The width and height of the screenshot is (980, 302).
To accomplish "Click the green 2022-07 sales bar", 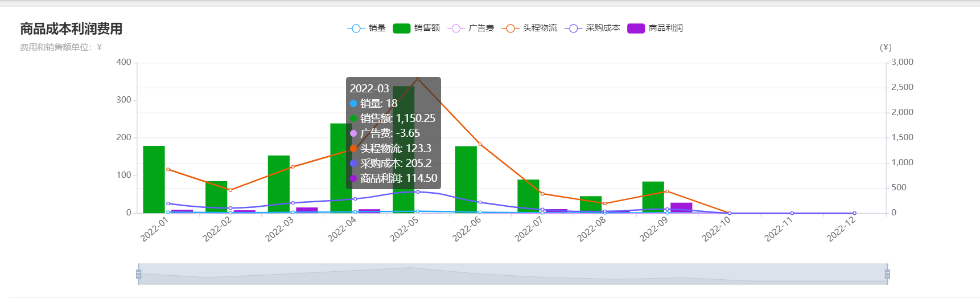I will 528,196.
